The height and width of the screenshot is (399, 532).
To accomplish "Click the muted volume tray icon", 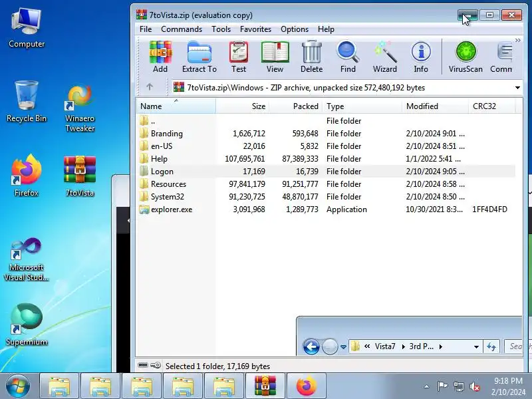I will pos(474,386).
